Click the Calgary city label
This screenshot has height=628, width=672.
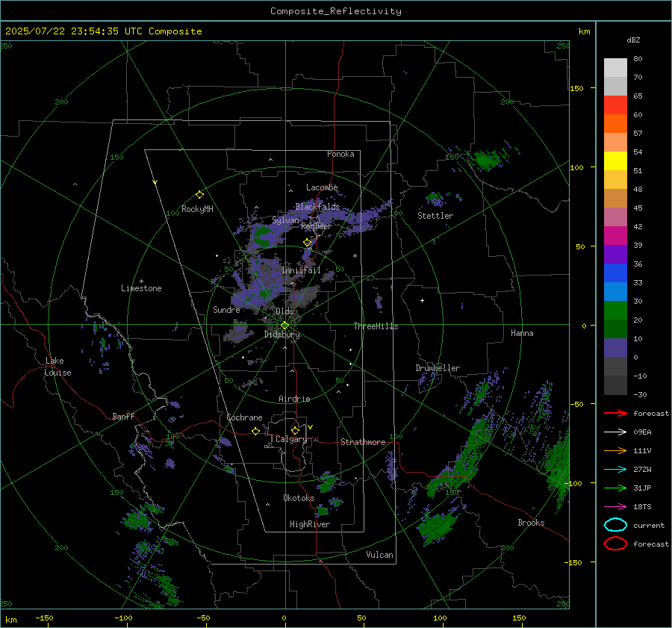tap(291, 439)
